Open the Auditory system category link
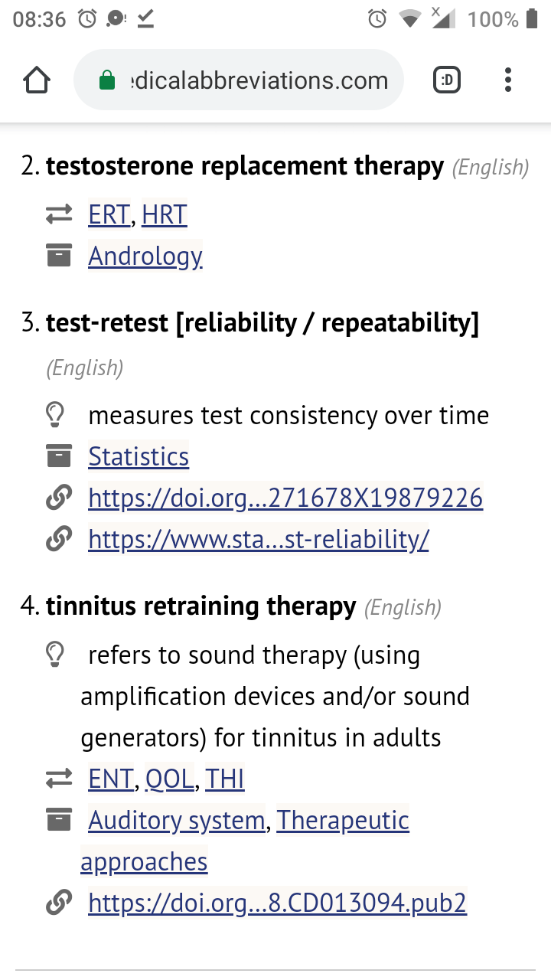Screen dimensions: 551x980 click(177, 821)
